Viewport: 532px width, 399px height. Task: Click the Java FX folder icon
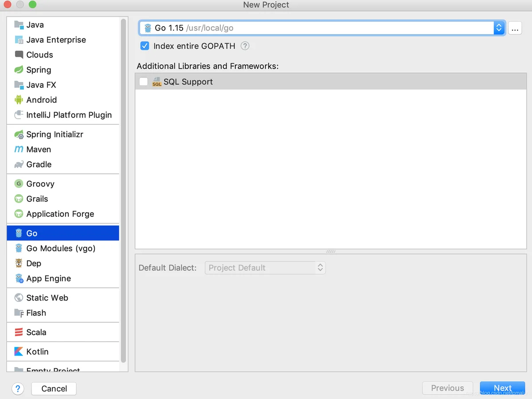19,85
